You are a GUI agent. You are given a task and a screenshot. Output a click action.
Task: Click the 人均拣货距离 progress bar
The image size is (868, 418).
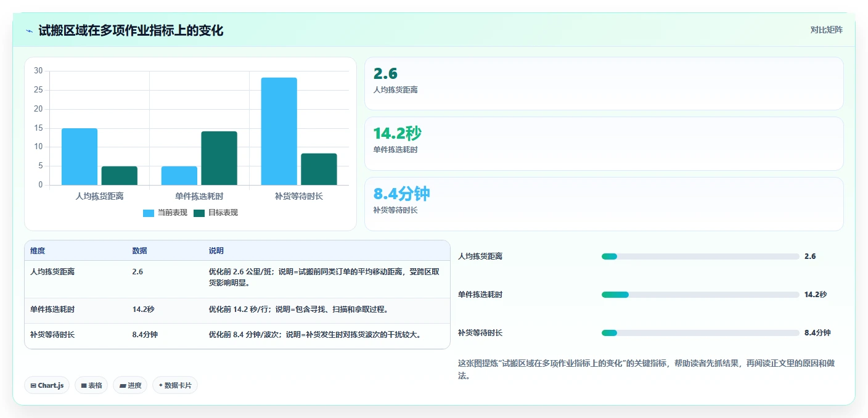point(700,256)
